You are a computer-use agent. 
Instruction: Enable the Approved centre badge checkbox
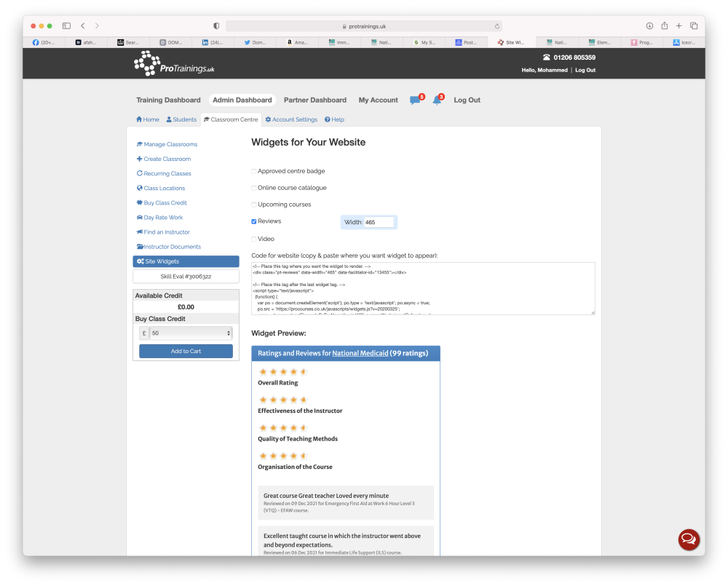254,171
